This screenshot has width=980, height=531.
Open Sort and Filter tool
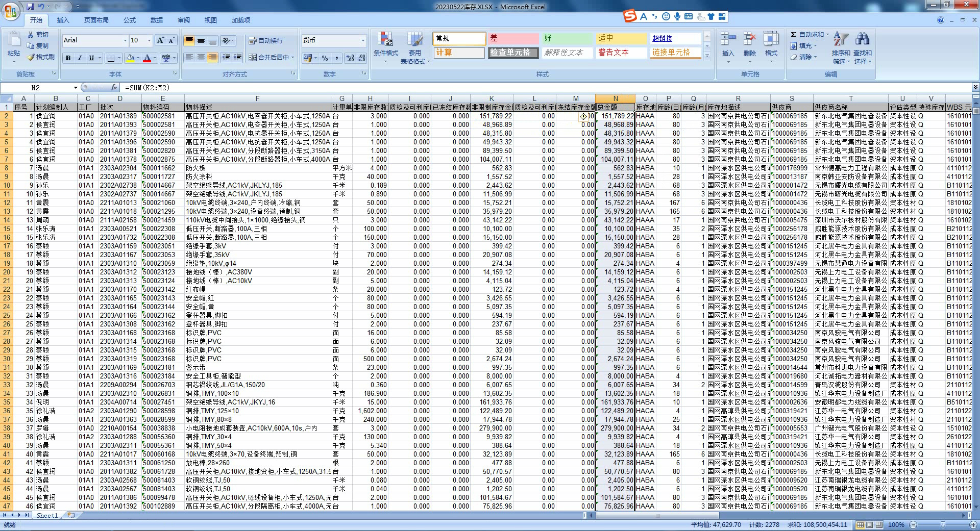click(x=841, y=40)
